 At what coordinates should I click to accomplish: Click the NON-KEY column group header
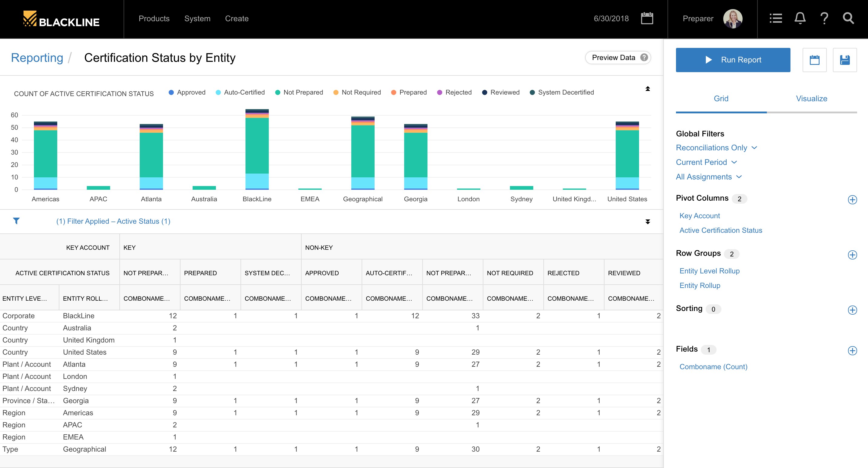tap(482, 247)
